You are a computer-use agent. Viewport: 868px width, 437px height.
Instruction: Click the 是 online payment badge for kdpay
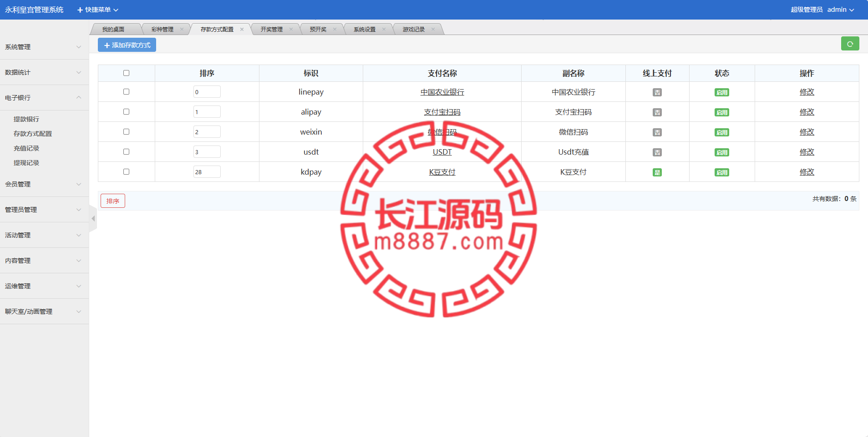657,172
